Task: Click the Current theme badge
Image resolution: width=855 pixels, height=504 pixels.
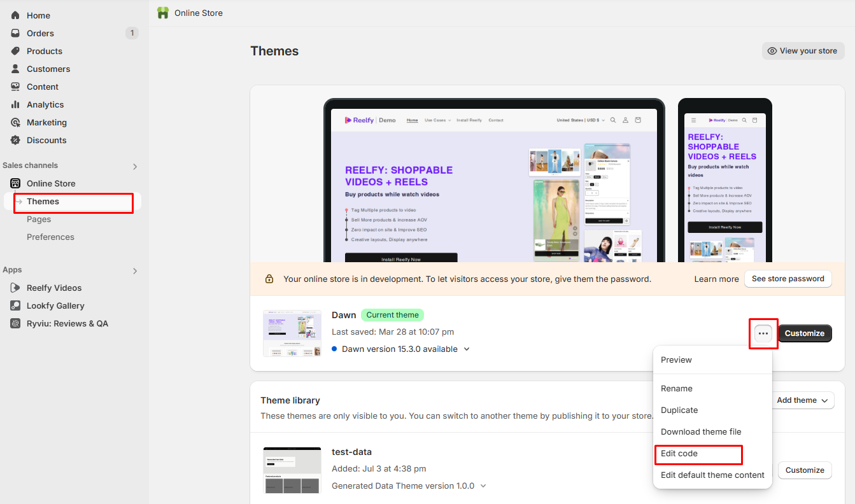Action: [392, 315]
